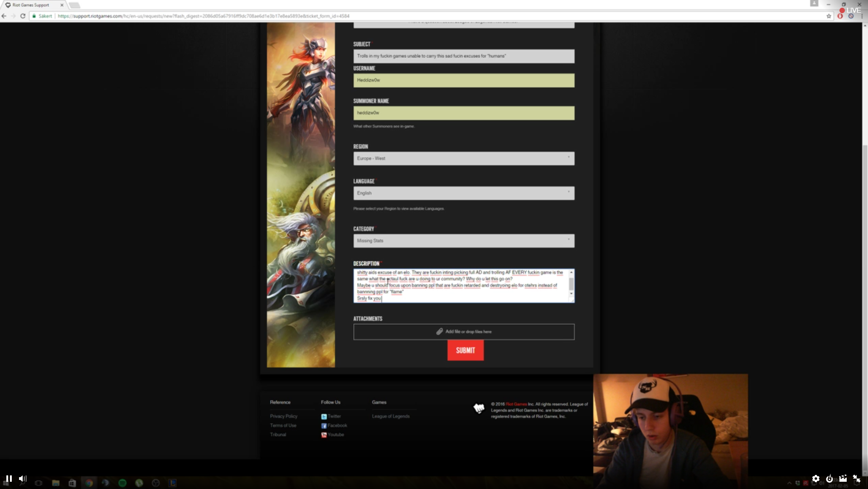Pause the stream with the pause button

(x=9, y=479)
